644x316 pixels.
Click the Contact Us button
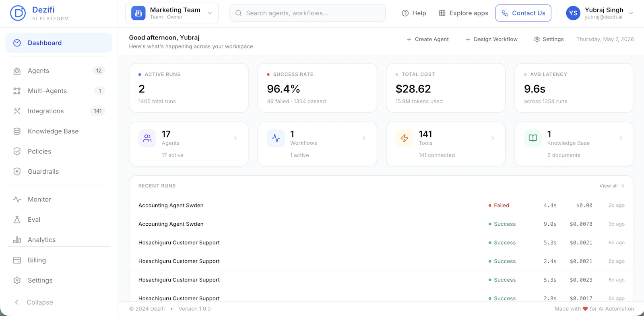(523, 13)
